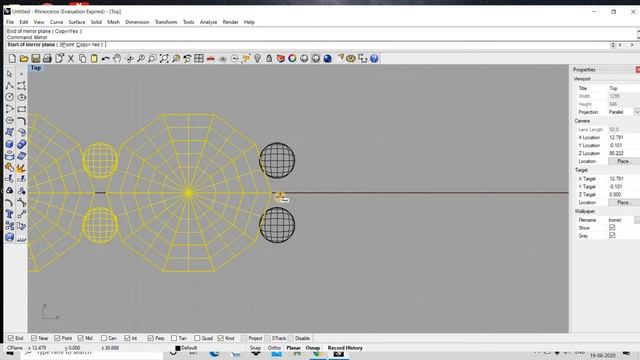Toggle the wallpaper Show checkbox
Viewport: 640px width, 360px height.
(612, 227)
